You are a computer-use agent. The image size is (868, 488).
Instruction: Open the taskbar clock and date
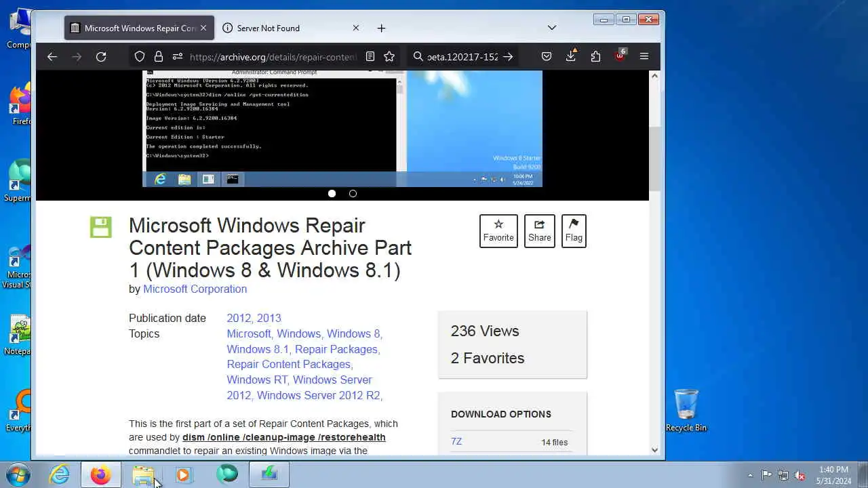coord(833,475)
